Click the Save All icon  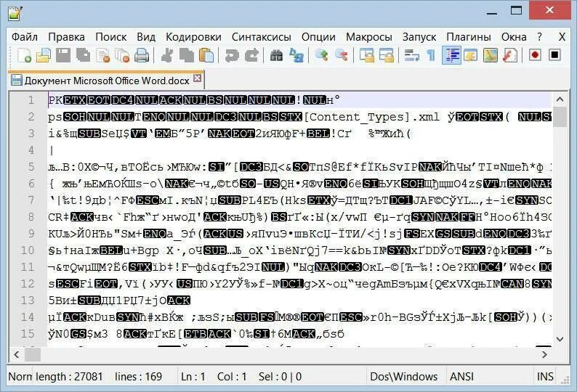[x=83, y=55]
